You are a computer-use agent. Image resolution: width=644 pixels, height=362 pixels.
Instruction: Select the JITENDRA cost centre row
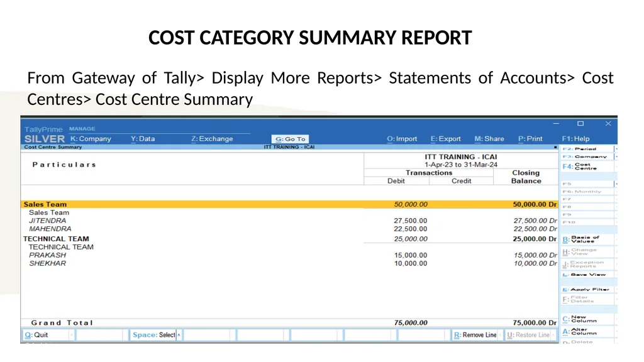(x=289, y=221)
